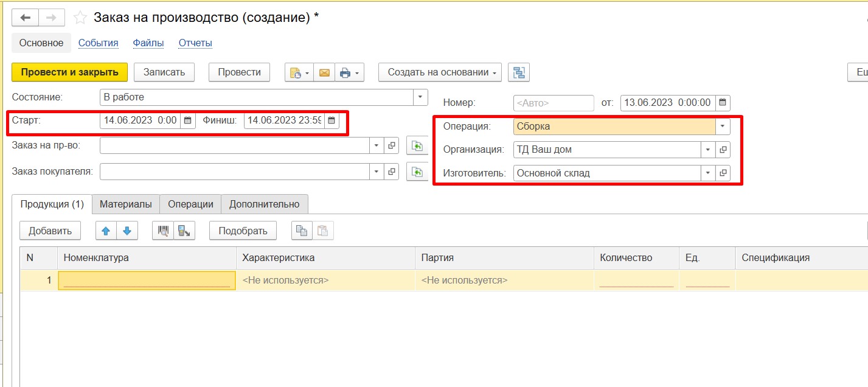Switch to the Операции tab

190,204
